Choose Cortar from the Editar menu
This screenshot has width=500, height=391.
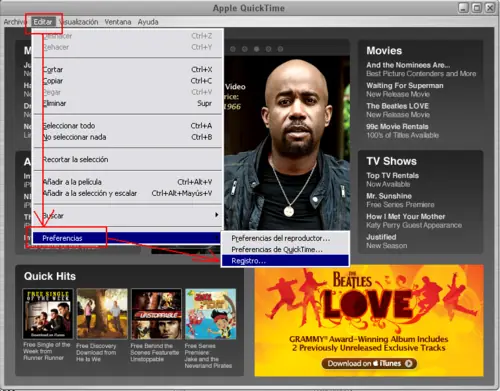tap(127, 70)
